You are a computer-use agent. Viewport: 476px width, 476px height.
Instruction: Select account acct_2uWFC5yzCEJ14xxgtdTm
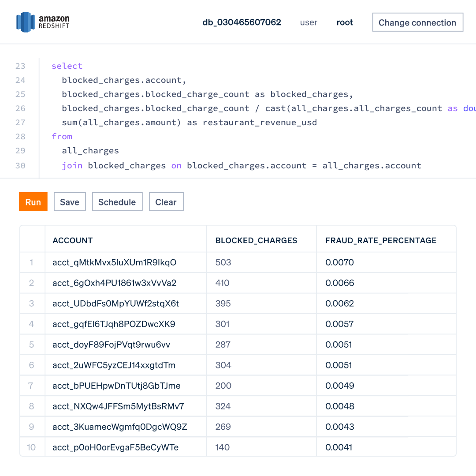[x=114, y=365]
